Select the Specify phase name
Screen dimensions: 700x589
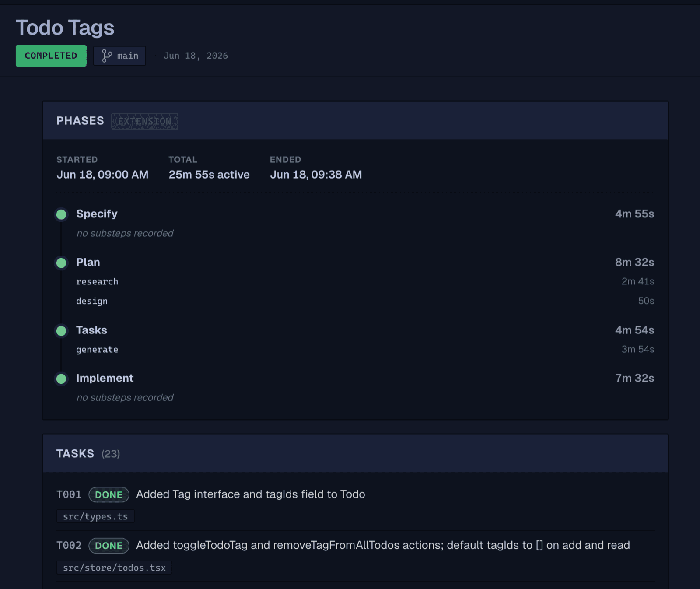[97, 214]
